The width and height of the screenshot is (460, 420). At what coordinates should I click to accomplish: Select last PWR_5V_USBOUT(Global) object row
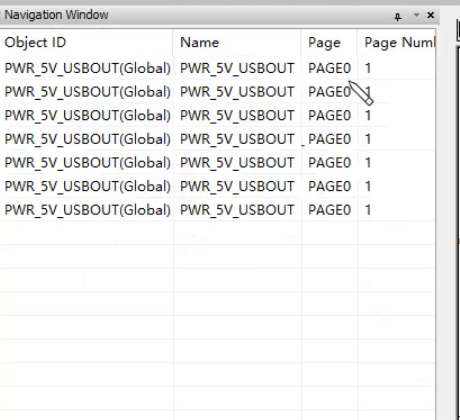pos(217,210)
